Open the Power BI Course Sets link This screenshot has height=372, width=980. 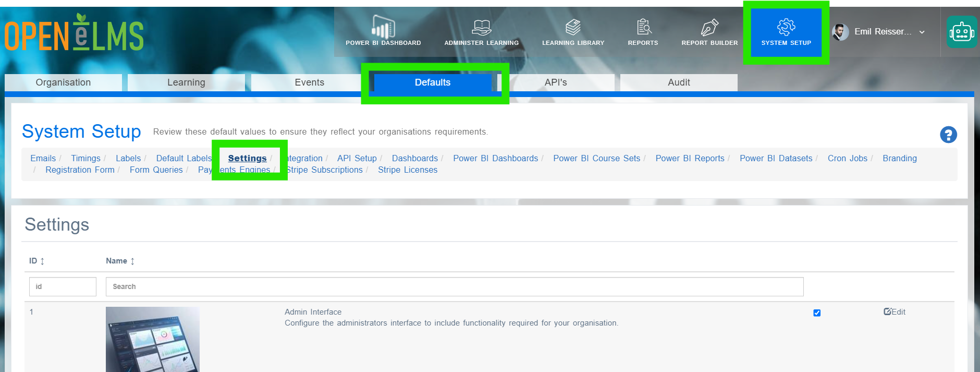pos(597,158)
